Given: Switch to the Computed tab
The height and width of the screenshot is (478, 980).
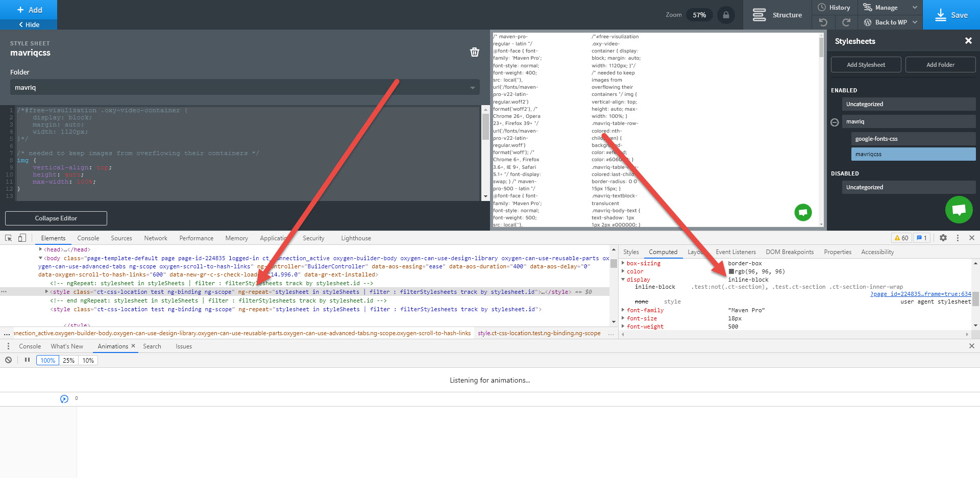Looking at the screenshot, I should click(663, 251).
